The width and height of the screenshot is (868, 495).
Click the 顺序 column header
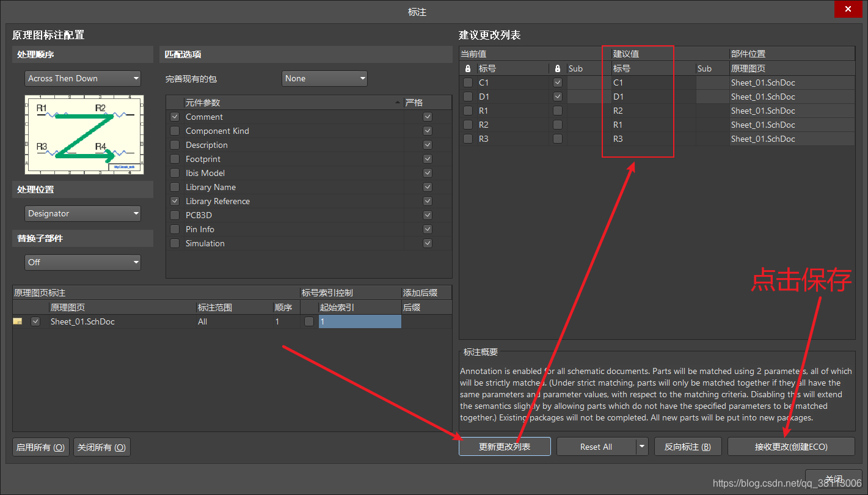coord(286,307)
